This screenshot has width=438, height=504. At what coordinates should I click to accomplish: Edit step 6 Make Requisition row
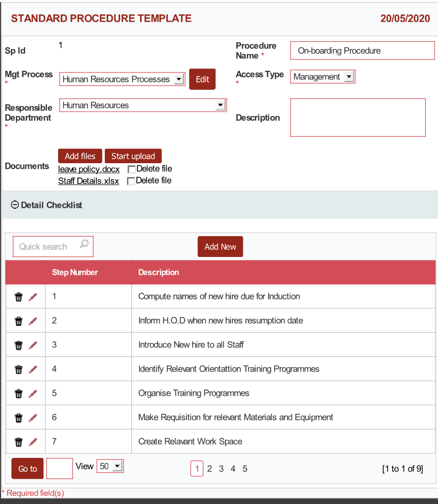(33, 418)
